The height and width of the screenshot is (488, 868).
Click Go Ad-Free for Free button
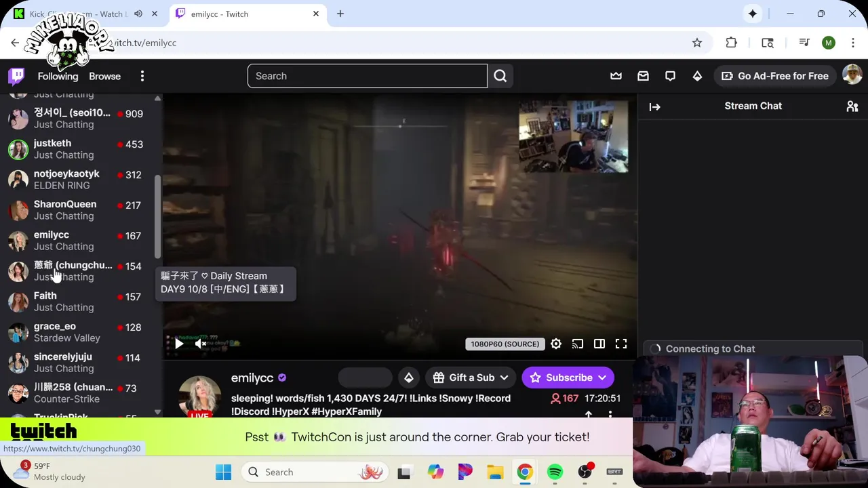[x=774, y=76]
